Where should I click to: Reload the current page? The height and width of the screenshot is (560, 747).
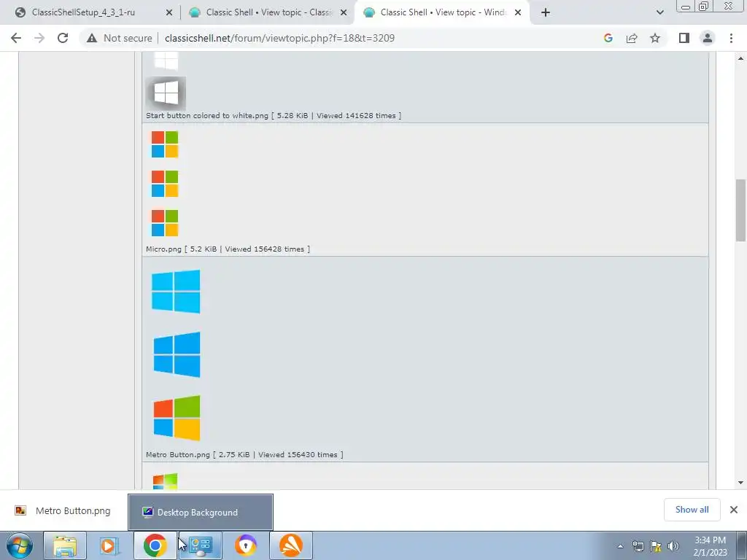coord(63,38)
